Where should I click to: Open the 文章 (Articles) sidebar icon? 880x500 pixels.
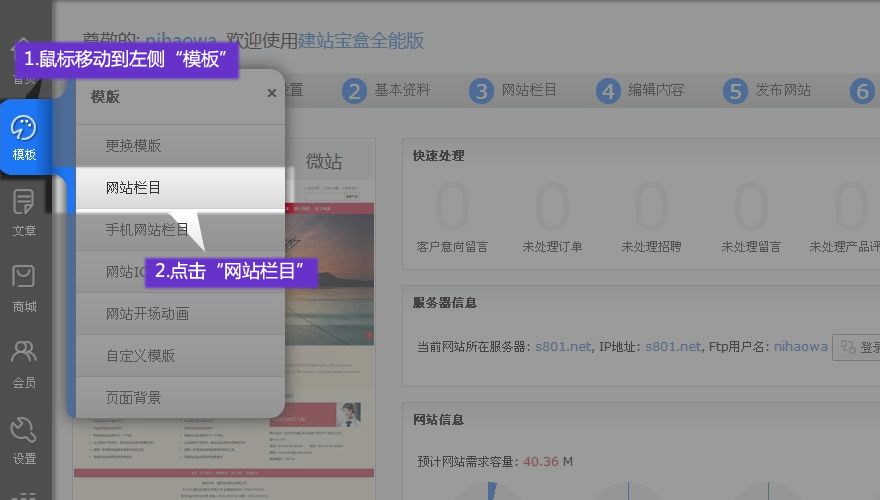(24, 213)
